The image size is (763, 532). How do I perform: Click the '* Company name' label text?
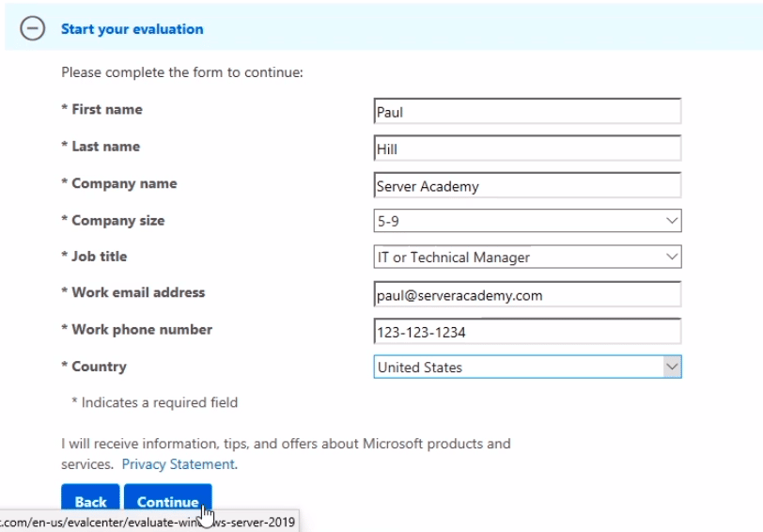coord(118,183)
